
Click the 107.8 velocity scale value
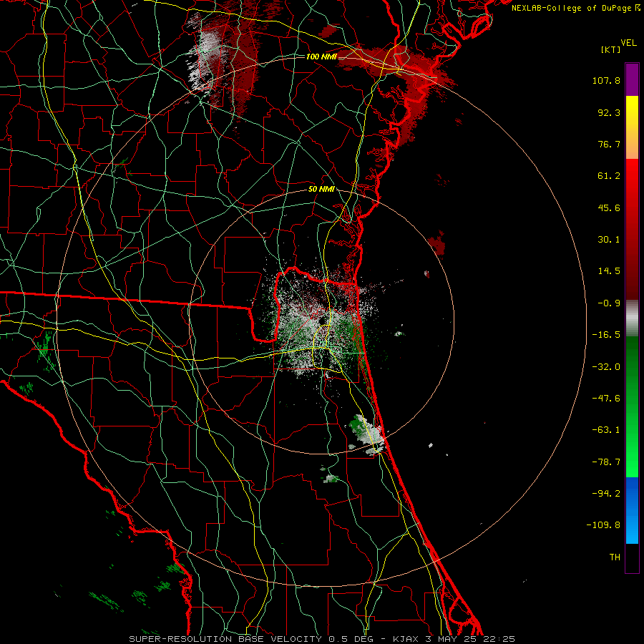coord(606,80)
